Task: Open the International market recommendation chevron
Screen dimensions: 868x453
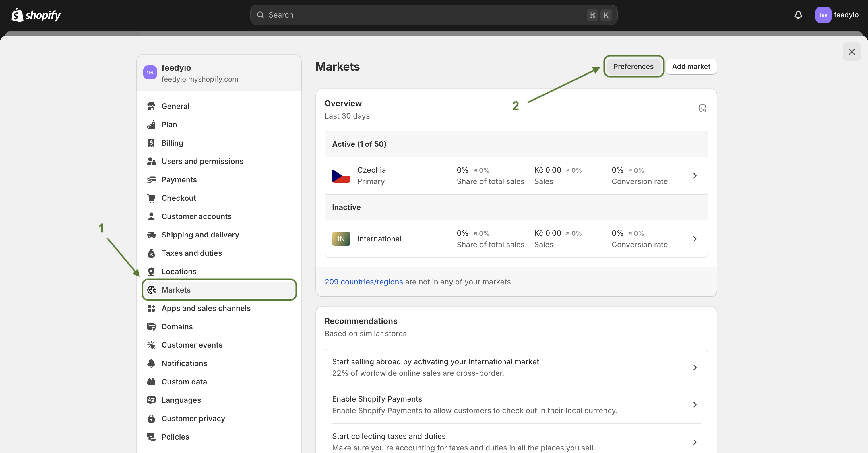Action: point(695,367)
